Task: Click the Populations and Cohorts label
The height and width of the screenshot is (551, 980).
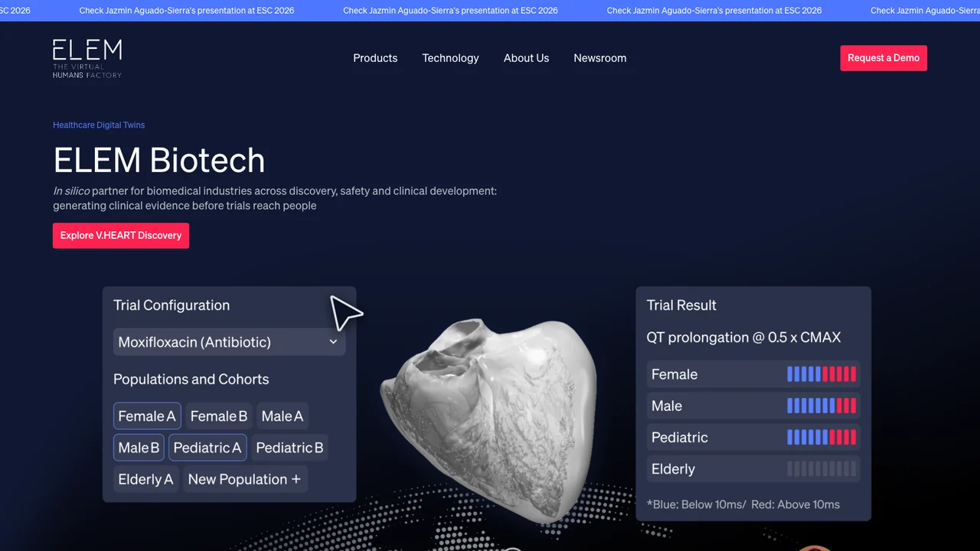Action: click(191, 380)
